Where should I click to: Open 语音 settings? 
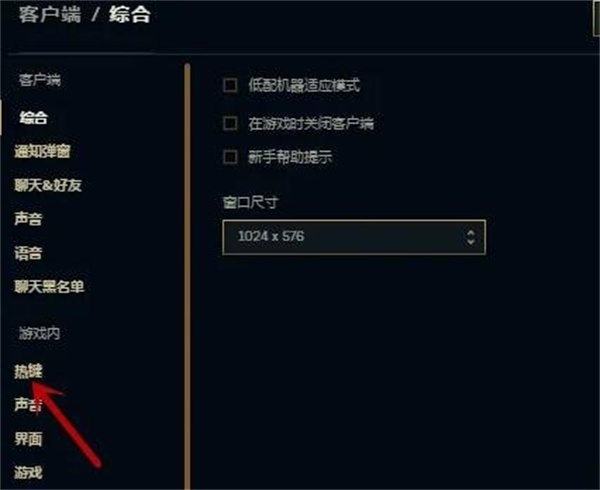(28, 253)
